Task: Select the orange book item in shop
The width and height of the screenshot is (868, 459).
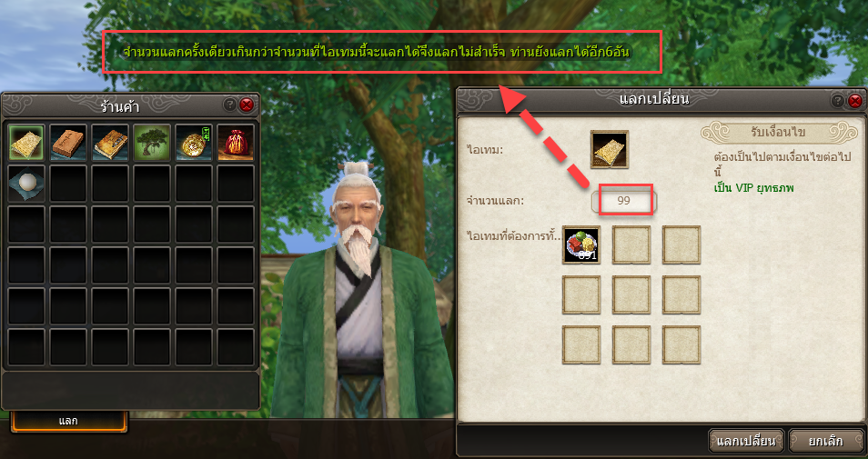Action: click(68, 142)
